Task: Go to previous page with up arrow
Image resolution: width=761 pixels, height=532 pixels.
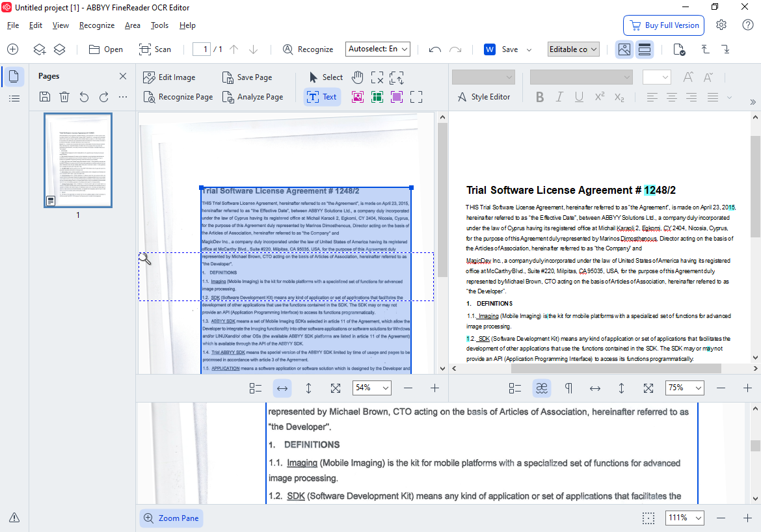Action: pos(234,49)
